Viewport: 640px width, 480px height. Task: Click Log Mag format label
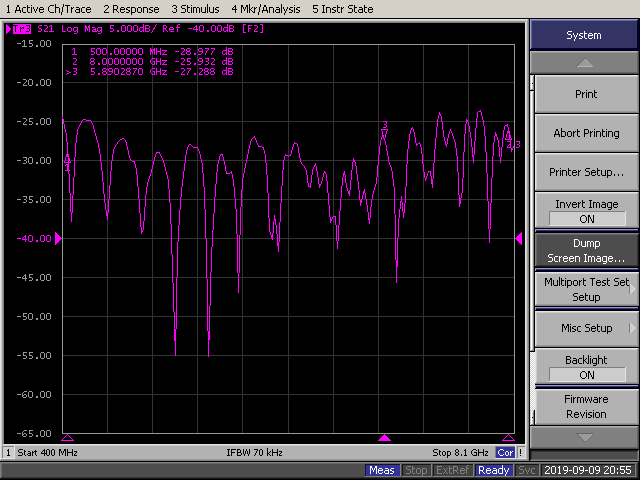(x=82, y=29)
